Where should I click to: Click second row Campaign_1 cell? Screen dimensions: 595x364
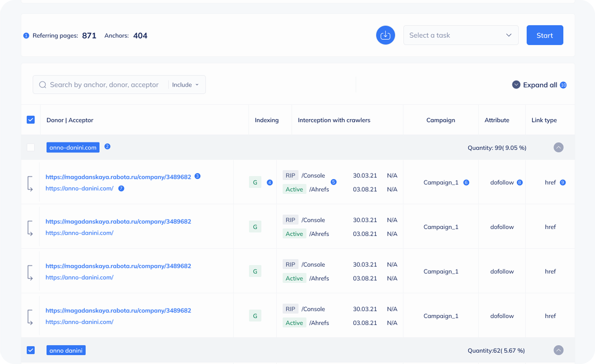coord(441,227)
